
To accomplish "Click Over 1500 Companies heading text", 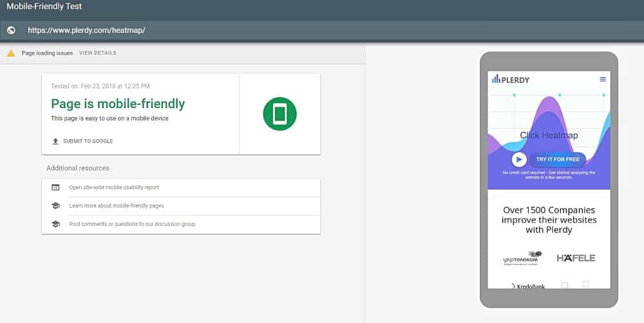I will 549,220.
